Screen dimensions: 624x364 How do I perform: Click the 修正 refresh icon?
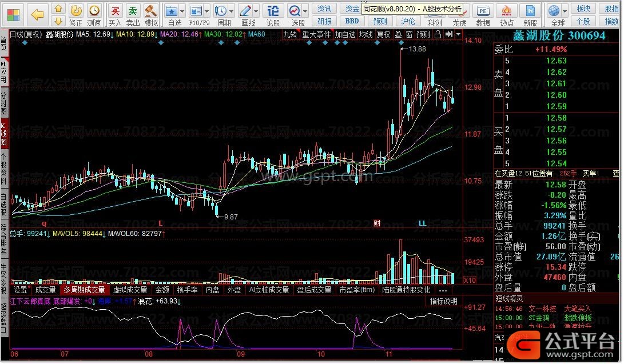click(75, 11)
